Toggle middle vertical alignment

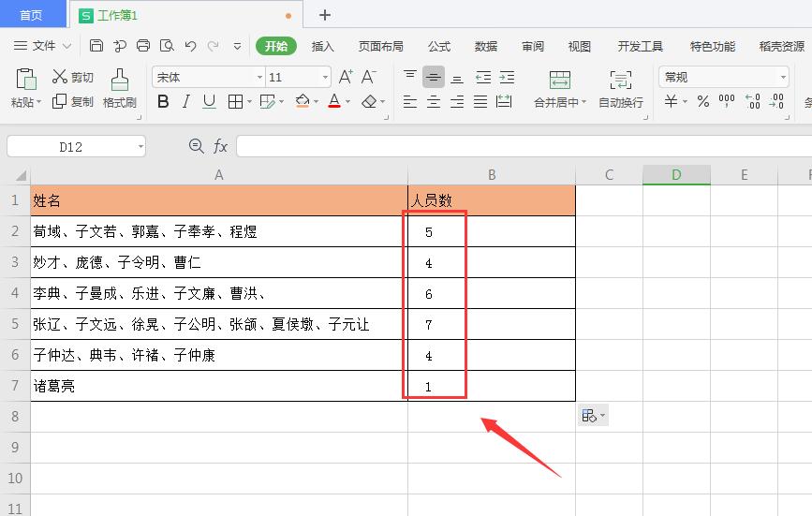click(x=434, y=77)
